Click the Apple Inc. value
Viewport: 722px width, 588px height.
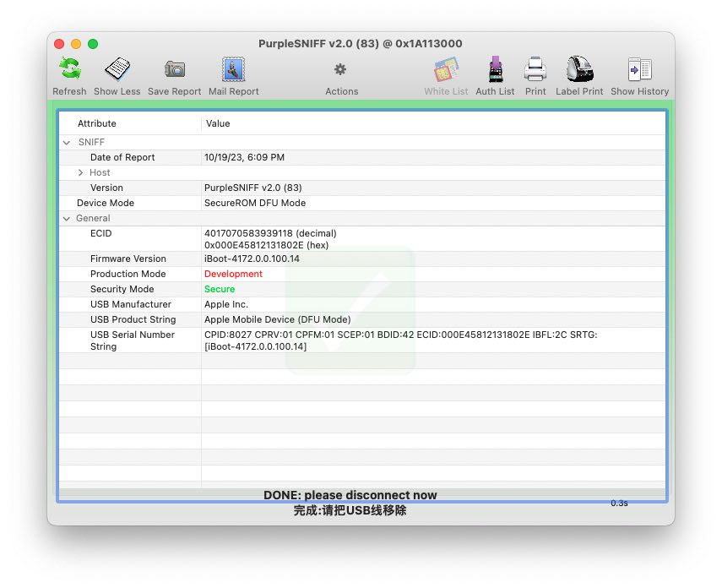click(x=226, y=304)
